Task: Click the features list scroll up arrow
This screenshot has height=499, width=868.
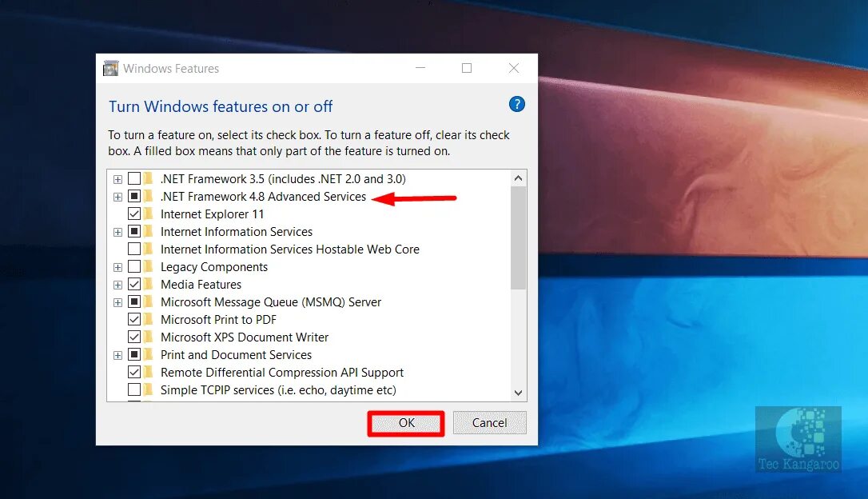Action: 518,178
